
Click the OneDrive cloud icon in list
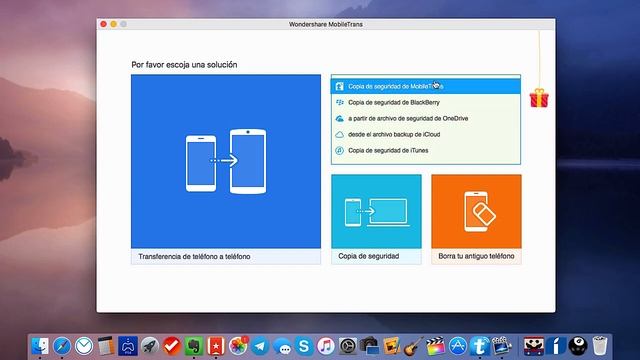pyautogui.click(x=340, y=118)
